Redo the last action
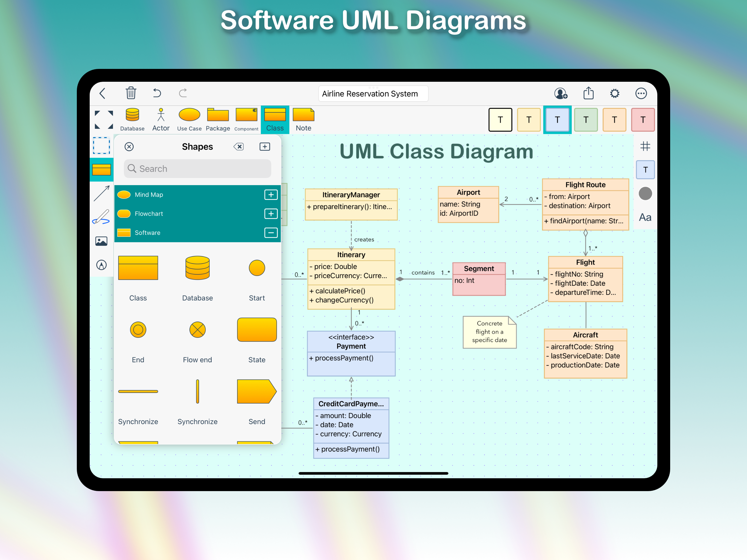This screenshot has width=747, height=560. 183,93
